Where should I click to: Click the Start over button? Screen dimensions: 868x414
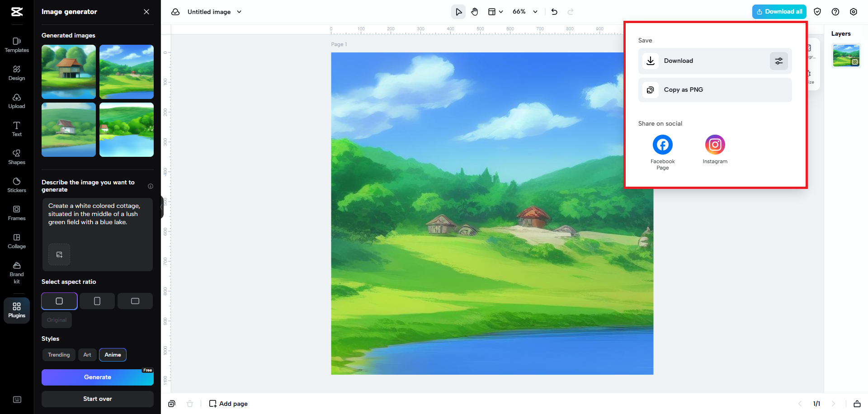[98, 399]
